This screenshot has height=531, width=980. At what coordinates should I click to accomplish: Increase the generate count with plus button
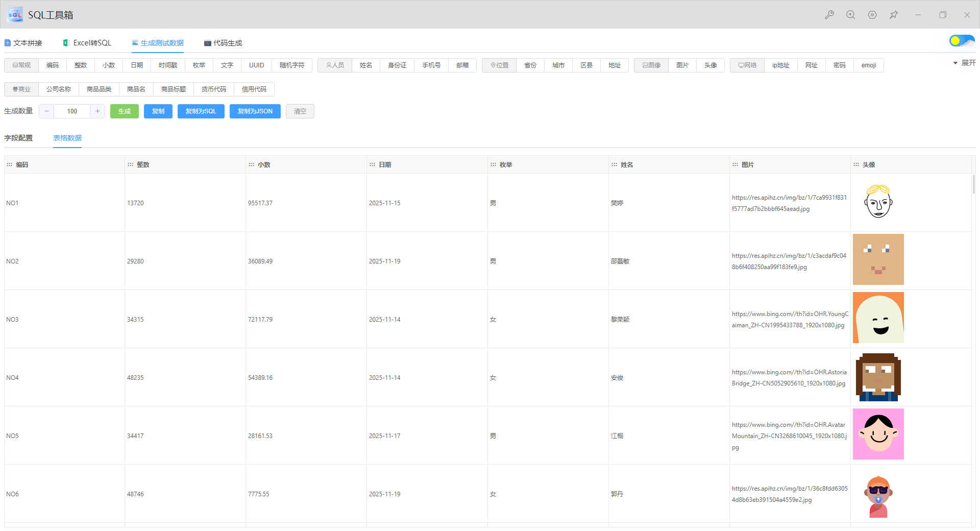point(97,111)
